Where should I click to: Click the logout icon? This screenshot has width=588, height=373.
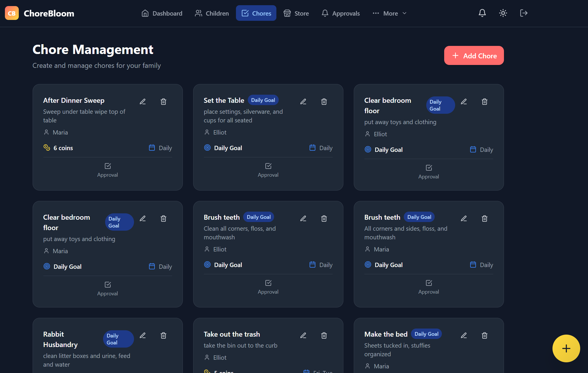click(524, 13)
